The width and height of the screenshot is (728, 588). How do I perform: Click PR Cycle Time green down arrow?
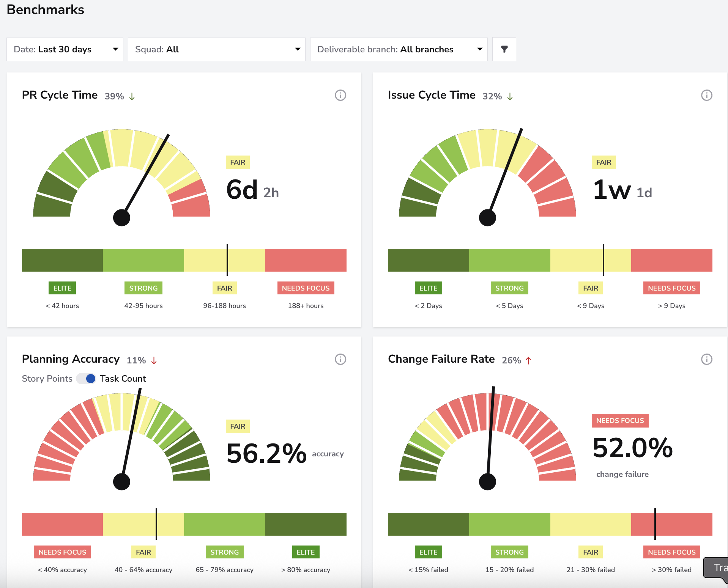click(132, 97)
